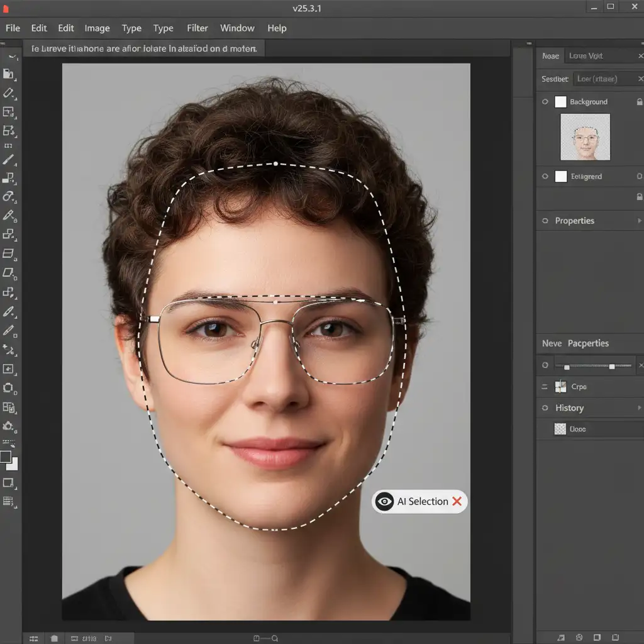This screenshot has height=644, width=644.
Task: Click the lock icon on Background layer
Action: pos(640,102)
